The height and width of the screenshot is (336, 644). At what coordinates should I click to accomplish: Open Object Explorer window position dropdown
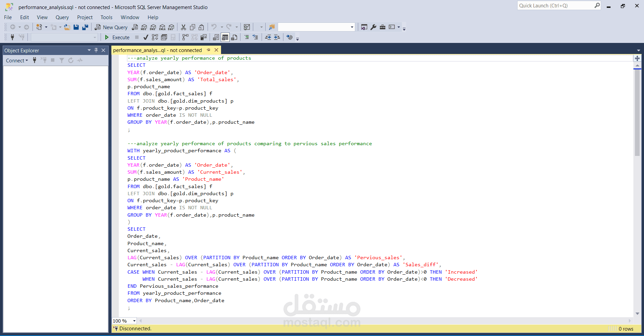pos(89,50)
